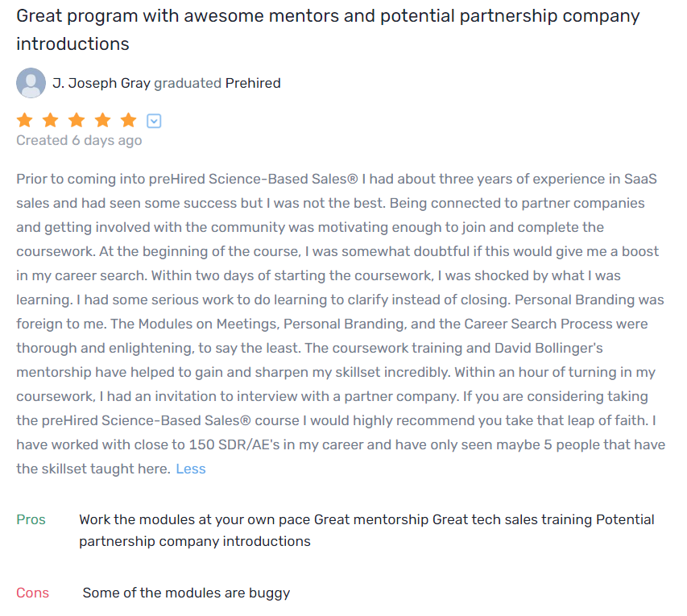
Task: Select the red Cons label
Action: point(33,593)
